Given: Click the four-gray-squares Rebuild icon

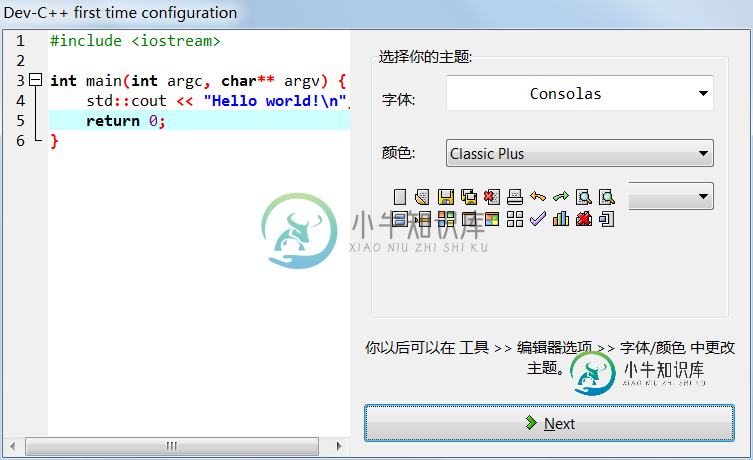Looking at the screenshot, I should [515, 219].
